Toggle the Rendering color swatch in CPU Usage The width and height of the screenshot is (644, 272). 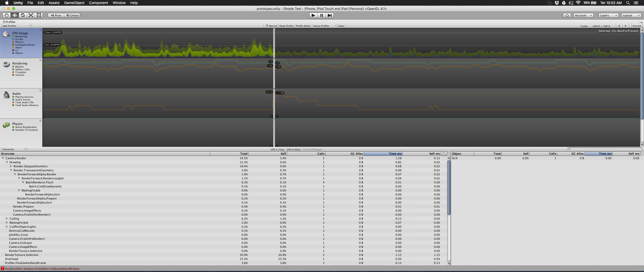pyautogui.click(x=13, y=37)
